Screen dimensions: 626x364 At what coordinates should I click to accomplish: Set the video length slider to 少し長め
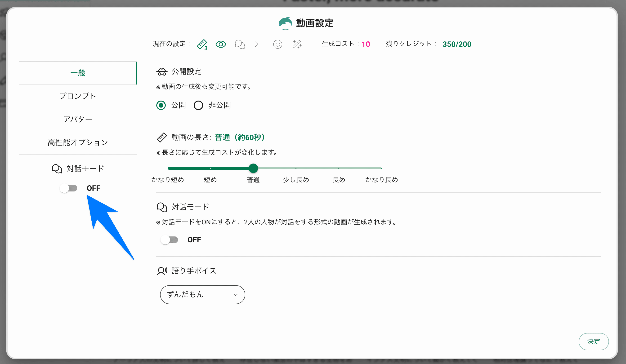296,168
